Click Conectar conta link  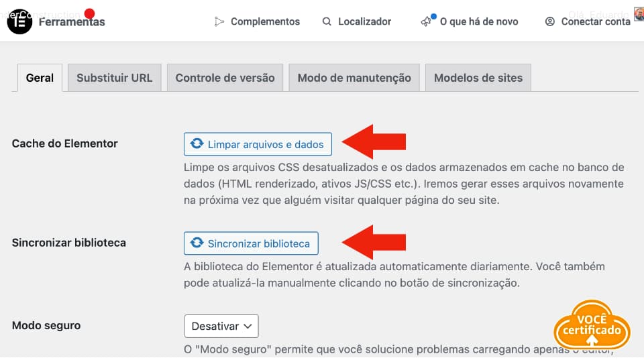click(x=588, y=21)
